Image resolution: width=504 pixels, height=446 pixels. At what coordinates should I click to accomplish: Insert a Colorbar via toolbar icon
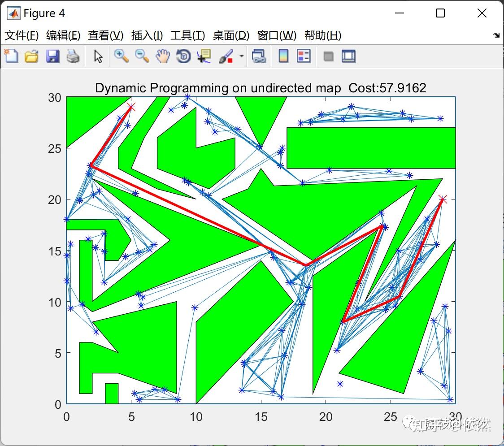tap(283, 56)
